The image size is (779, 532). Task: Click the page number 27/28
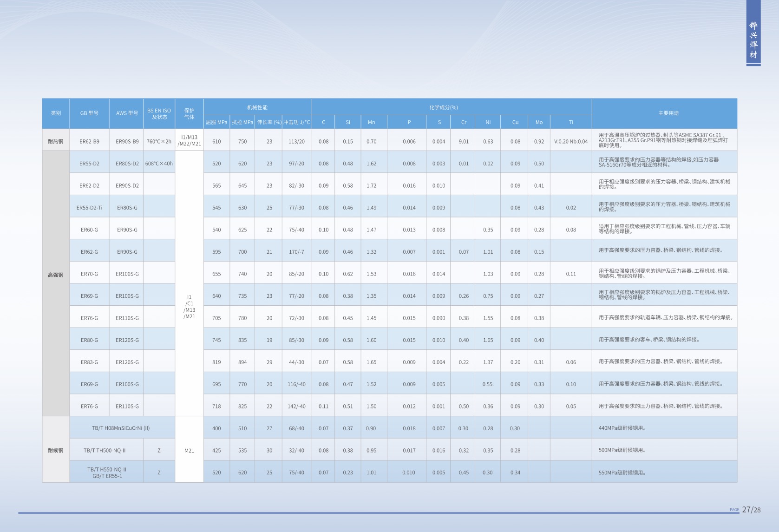751,510
